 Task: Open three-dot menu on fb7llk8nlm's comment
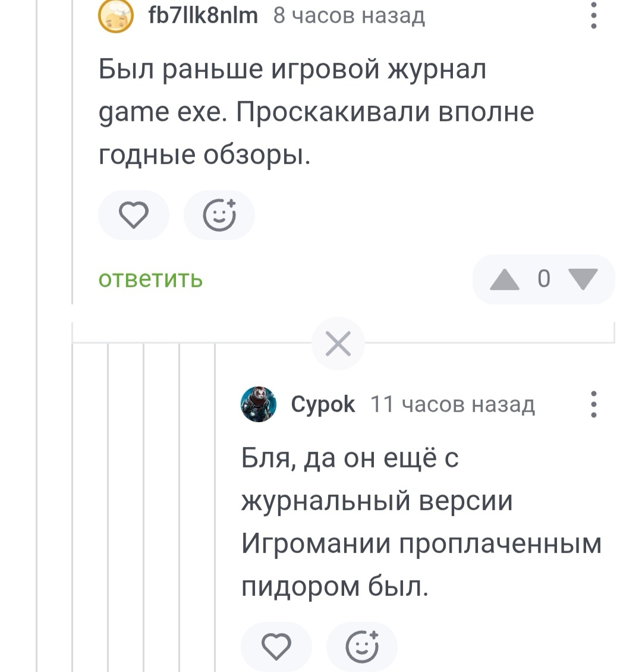click(593, 15)
